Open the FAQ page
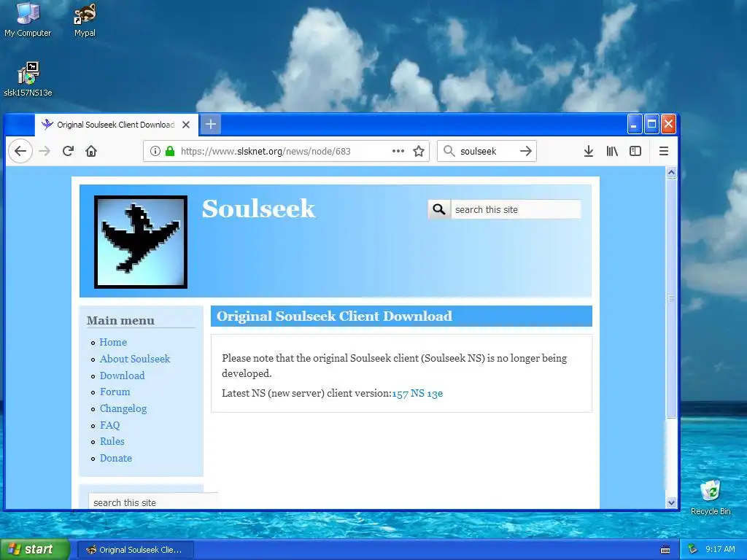 [x=109, y=425]
